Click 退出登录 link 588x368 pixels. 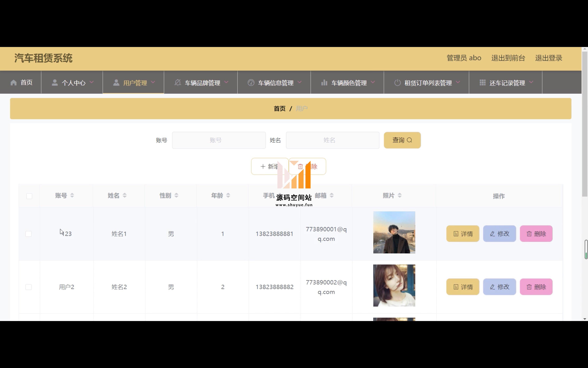coord(549,58)
